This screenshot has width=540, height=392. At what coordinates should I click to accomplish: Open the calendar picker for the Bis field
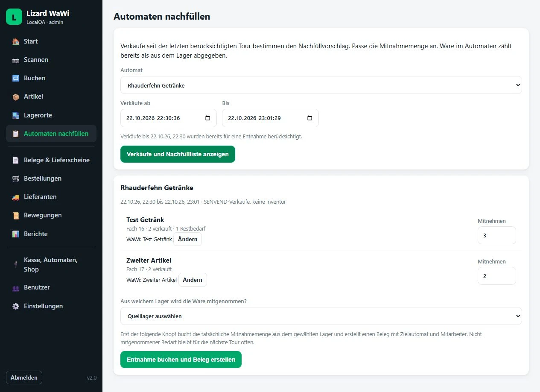pos(310,118)
